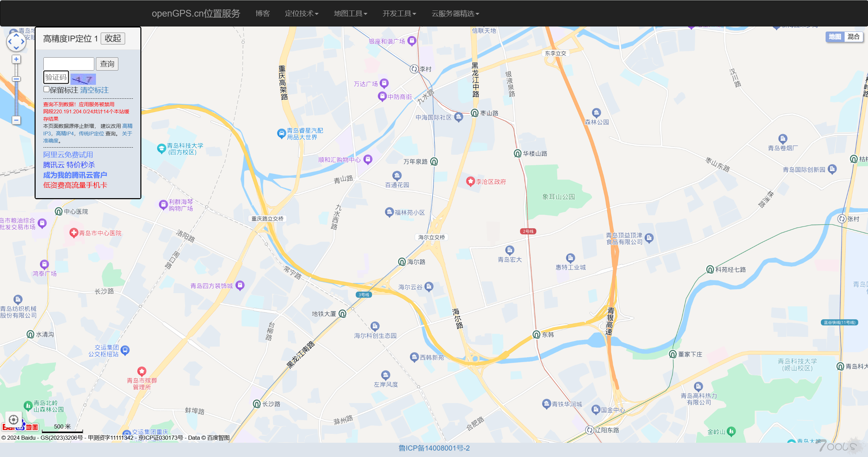Click the map zoom level slider handle

click(x=16, y=79)
